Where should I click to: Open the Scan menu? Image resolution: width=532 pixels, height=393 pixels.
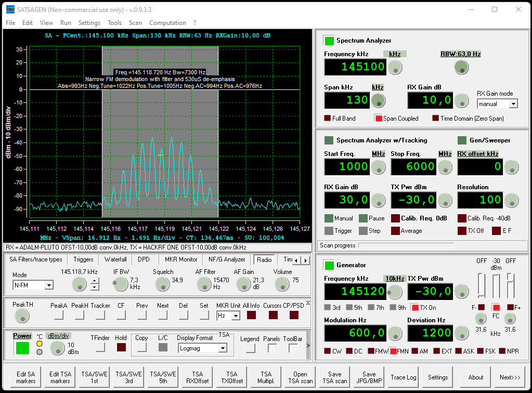pos(135,23)
